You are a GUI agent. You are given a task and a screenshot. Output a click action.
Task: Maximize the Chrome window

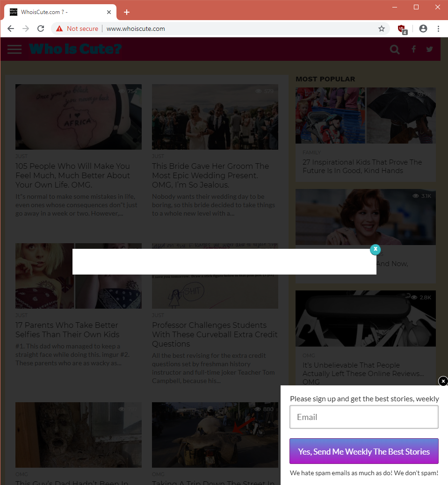tap(416, 7)
